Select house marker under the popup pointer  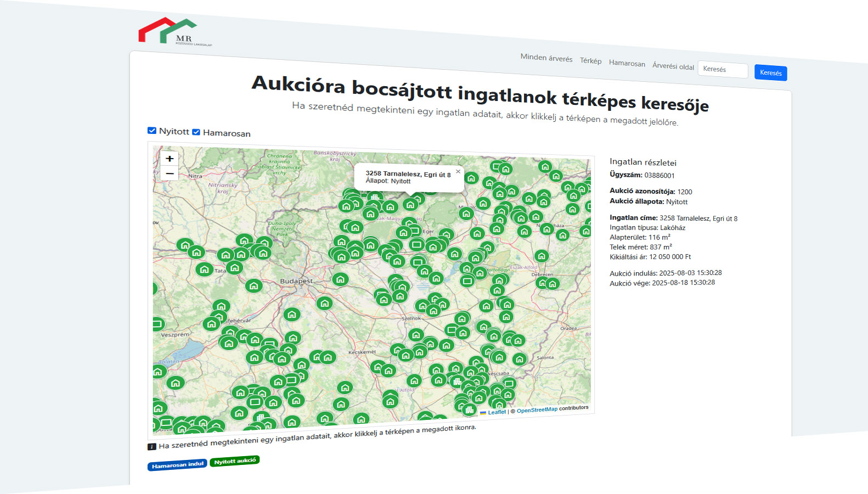(x=410, y=205)
